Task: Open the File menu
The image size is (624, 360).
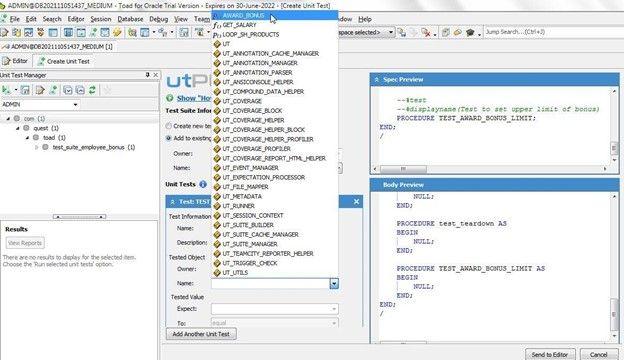Action: coord(14,19)
